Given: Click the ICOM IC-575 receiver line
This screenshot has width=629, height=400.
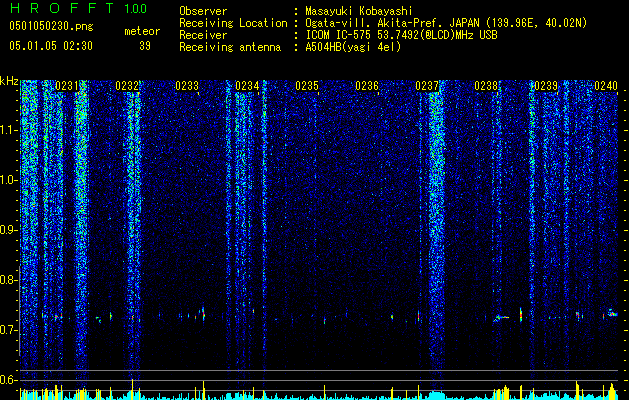Looking at the screenshot, I should (401, 35).
